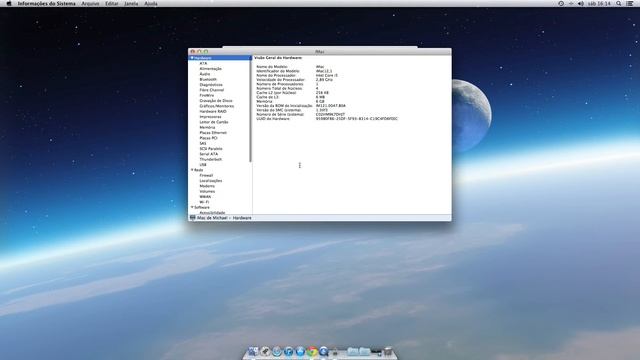Select FireWire in the sidebar

[207, 96]
